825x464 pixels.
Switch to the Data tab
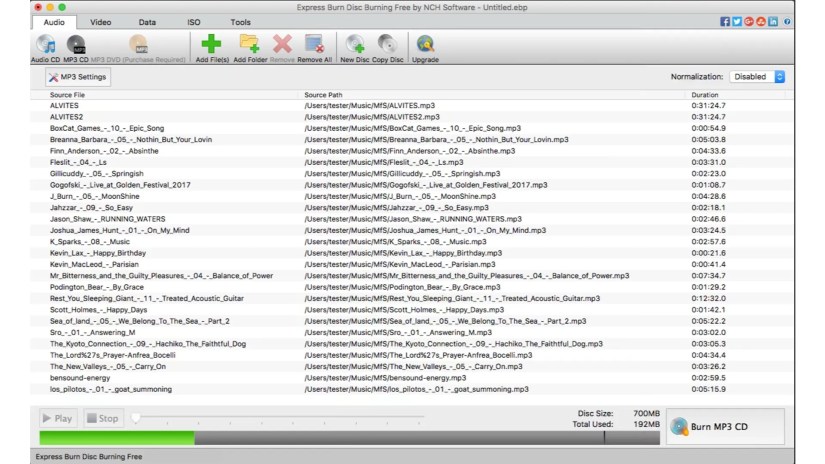[147, 22]
